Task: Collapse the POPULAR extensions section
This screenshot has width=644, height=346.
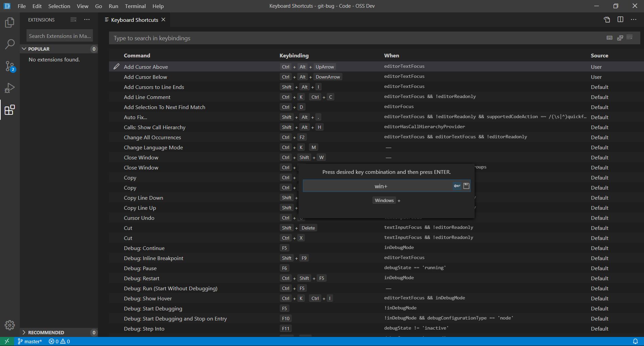Action: pos(59,49)
